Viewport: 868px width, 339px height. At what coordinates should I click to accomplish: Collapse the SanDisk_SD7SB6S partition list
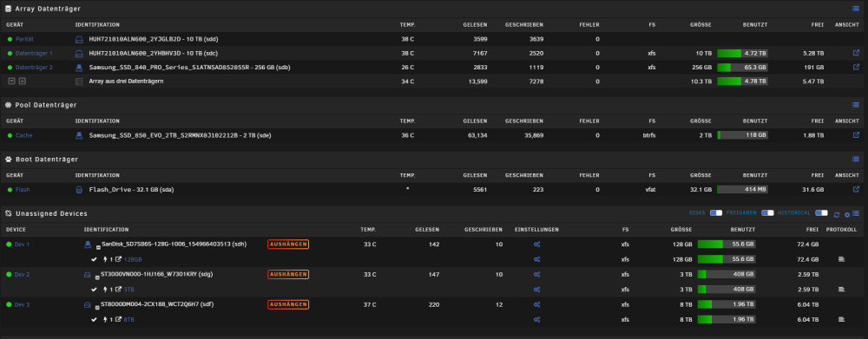click(x=98, y=247)
